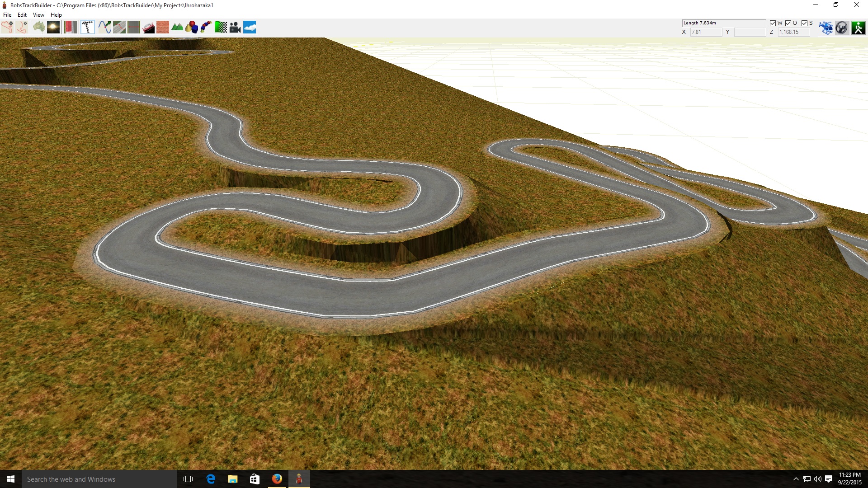The width and height of the screenshot is (868, 488).
Task: Select the sine wave elevation tool
Action: [x=105, y=27]
